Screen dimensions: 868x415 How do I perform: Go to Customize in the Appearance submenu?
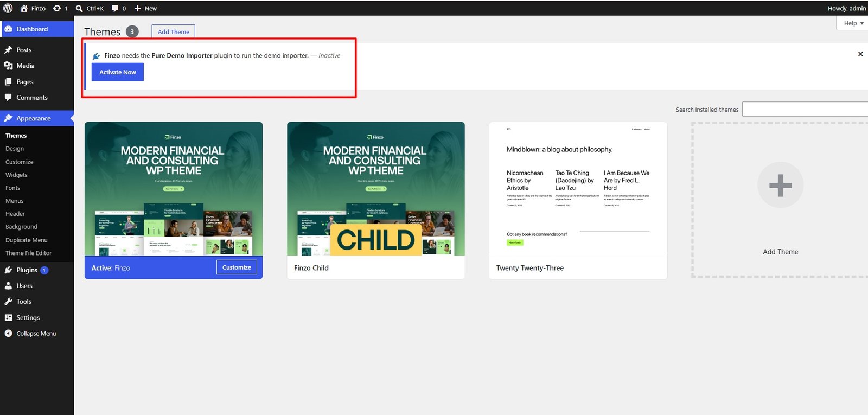tap(20, 162)
